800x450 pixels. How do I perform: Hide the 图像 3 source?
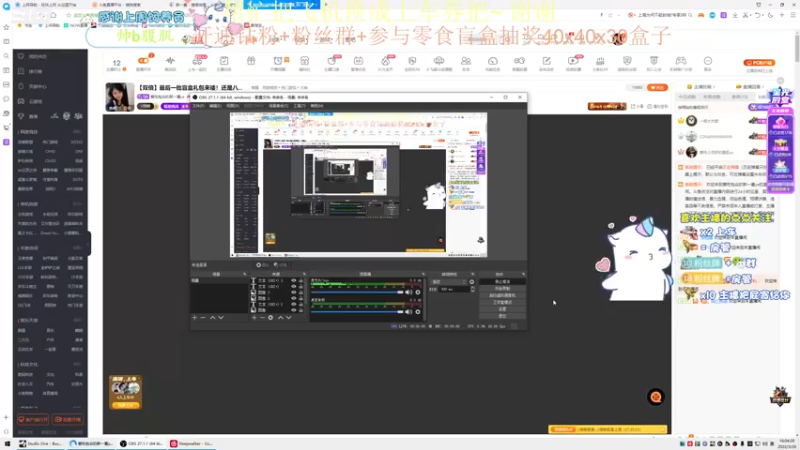pos(293,292)
